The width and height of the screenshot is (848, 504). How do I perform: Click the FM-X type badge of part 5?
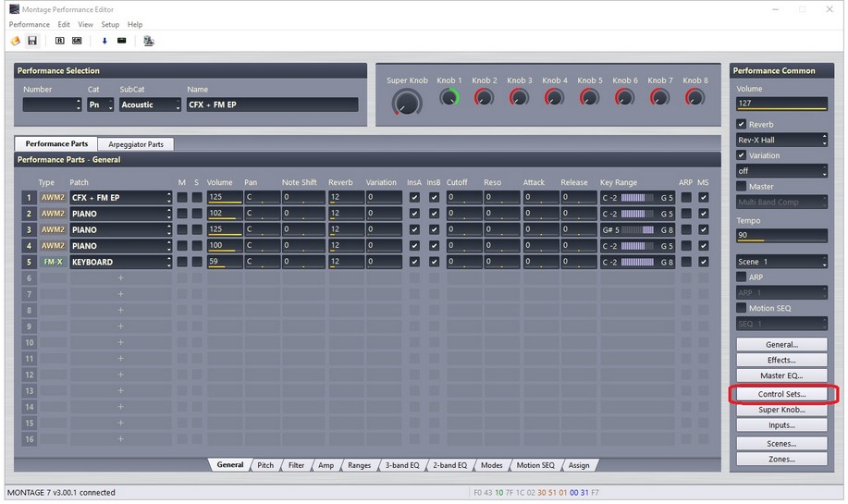(x=53, y=262)
